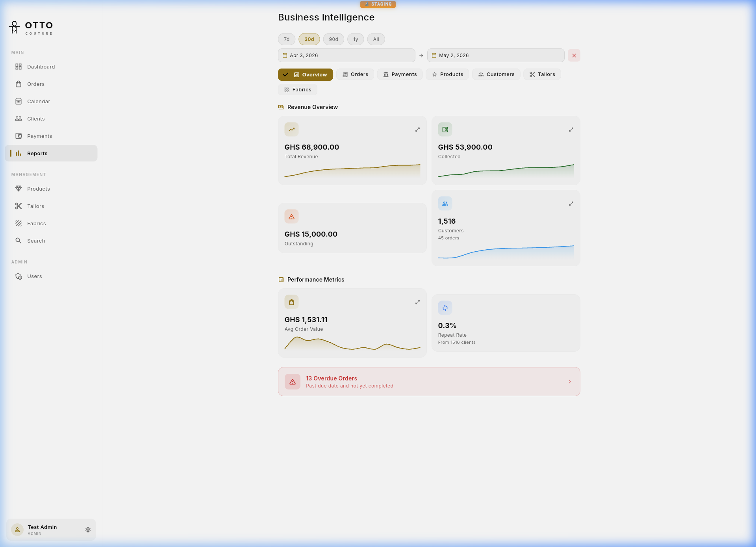Open the Dashboard page from sidebar

point(51,67)
